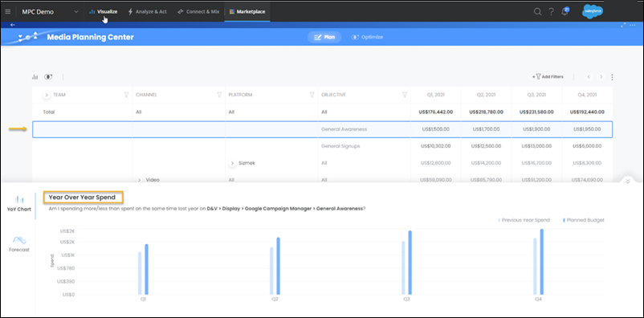
Task: Collapse the bottom chart panel chevron
Action: (x=628, y=181)
